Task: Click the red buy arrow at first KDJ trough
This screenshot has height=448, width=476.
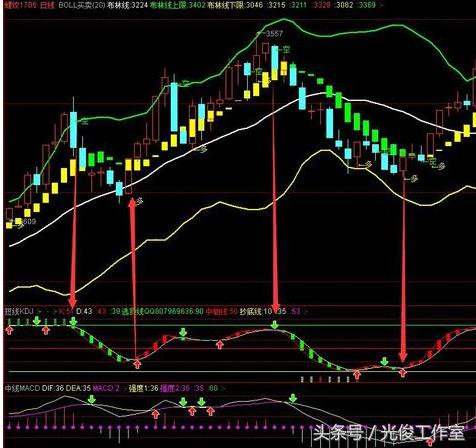Action: [137, 364]
